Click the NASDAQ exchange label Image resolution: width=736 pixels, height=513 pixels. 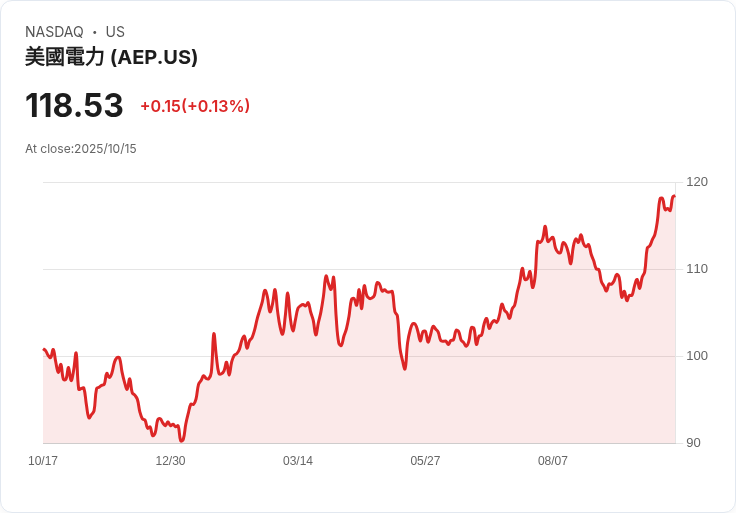tap(54, 32)
